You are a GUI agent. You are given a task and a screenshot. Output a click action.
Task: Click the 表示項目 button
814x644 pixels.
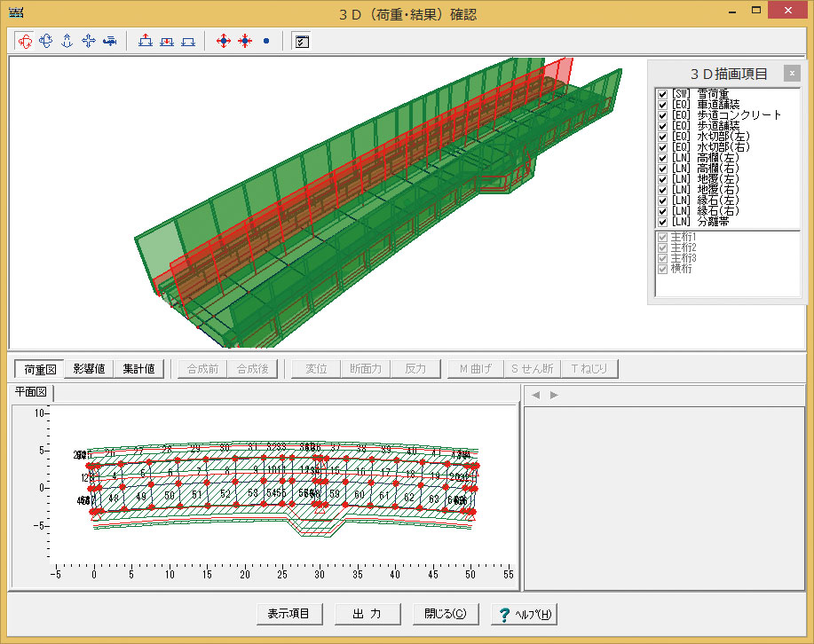289,614
